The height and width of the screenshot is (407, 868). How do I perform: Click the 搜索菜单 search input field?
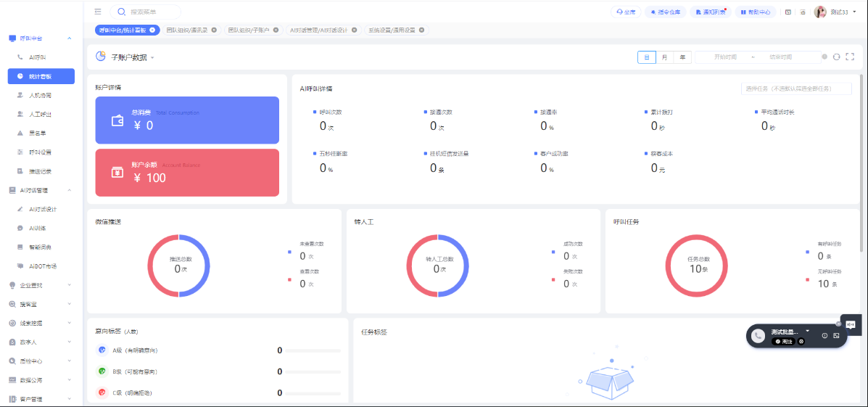point(150,12)
